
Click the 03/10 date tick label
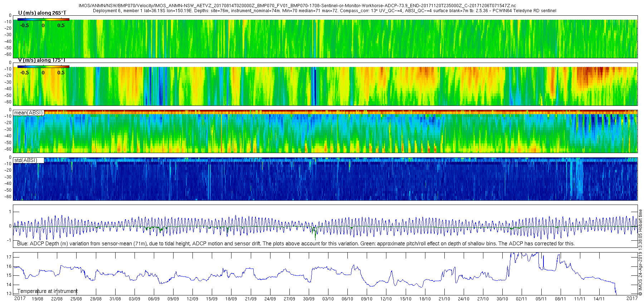point(328,299)
